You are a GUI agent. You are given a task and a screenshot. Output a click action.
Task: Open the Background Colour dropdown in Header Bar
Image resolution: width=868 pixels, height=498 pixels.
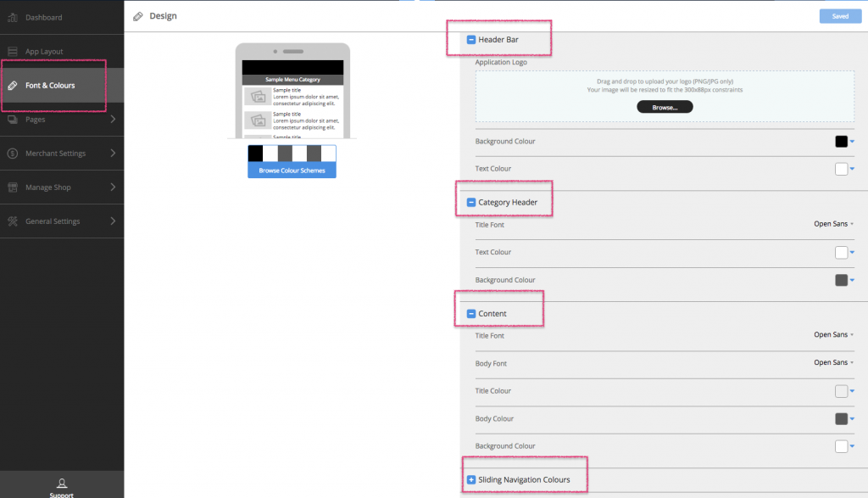(853, 141)
